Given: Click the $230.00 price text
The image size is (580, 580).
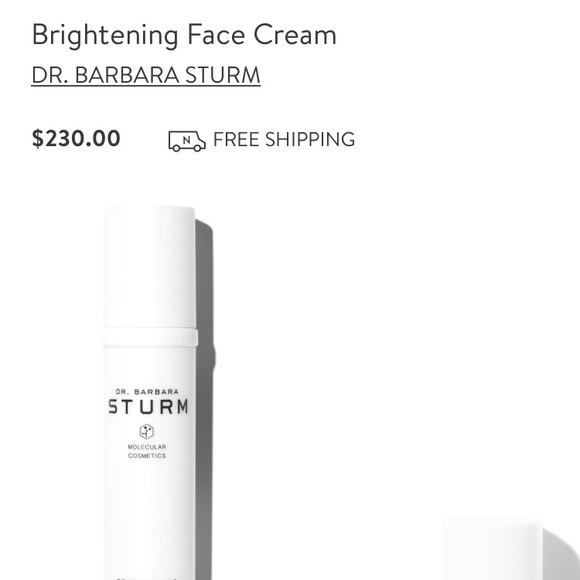Looking at the screenshot, I should [x=76, y=138].
